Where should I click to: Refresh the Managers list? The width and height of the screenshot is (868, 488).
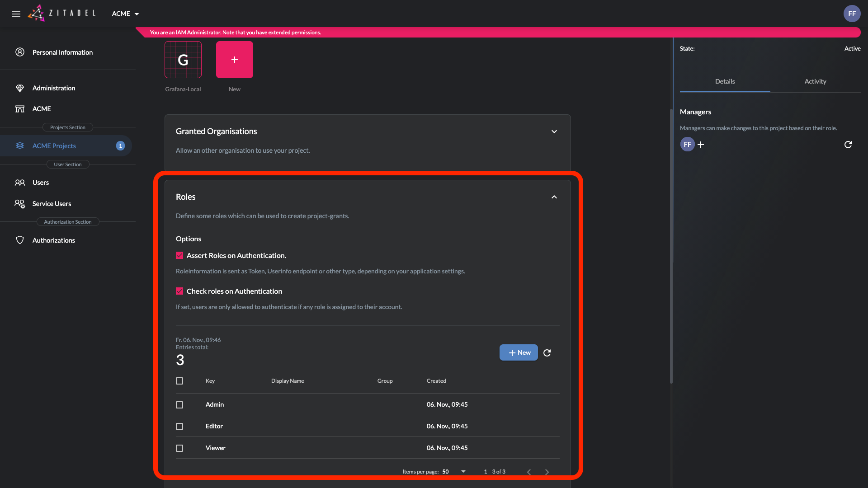[x=848, y=145]
